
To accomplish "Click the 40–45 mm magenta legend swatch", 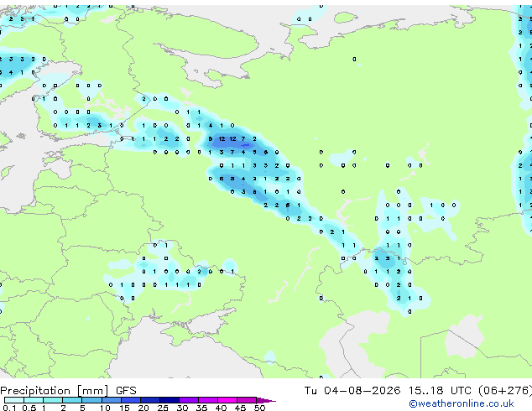I will [x=227, y=400].
